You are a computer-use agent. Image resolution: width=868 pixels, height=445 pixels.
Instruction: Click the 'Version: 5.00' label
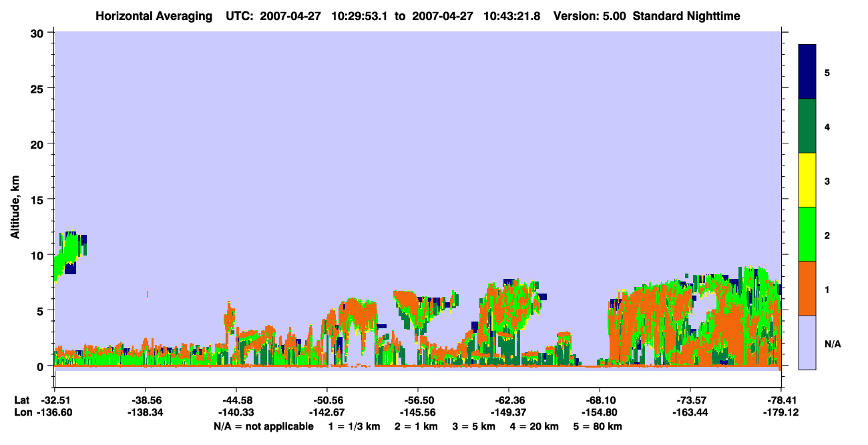coord(590,16)
